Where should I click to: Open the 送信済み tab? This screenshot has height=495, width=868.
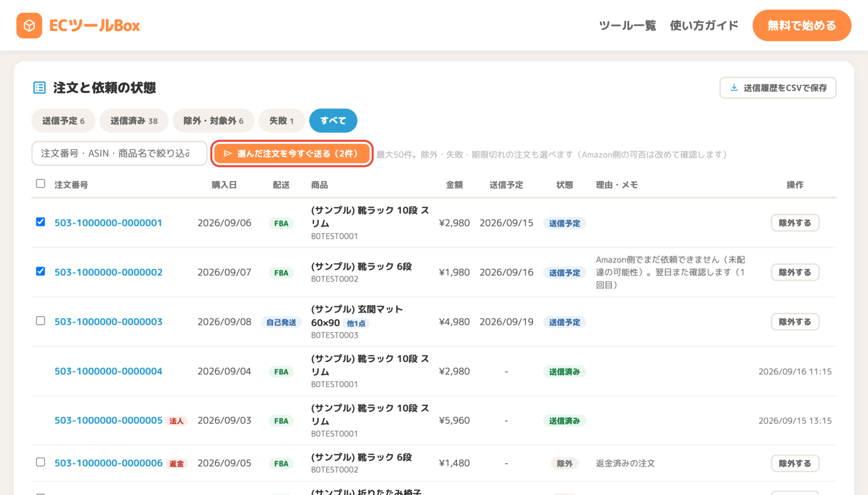point(134,121)
